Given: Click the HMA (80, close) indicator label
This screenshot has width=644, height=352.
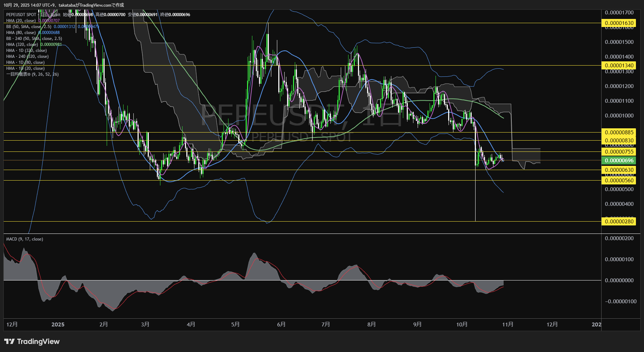Looking at the screenshot, I should pos(21,33).
